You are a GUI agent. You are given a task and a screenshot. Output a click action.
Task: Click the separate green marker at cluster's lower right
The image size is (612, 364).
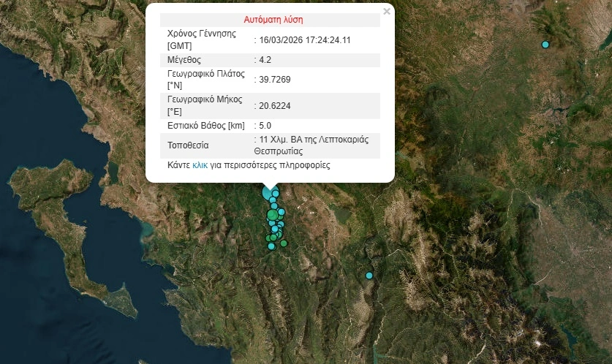pos(284,243)
